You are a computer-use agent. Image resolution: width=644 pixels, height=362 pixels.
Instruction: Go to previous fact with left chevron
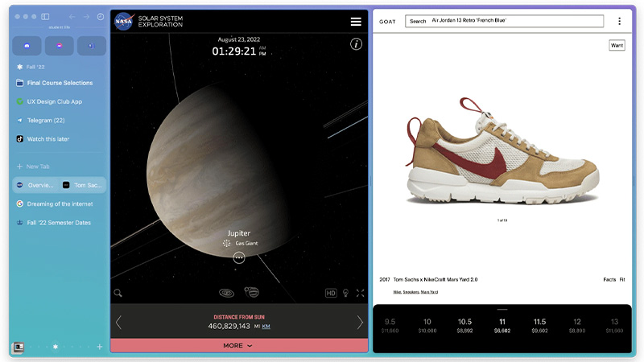(x=118, y=323)
